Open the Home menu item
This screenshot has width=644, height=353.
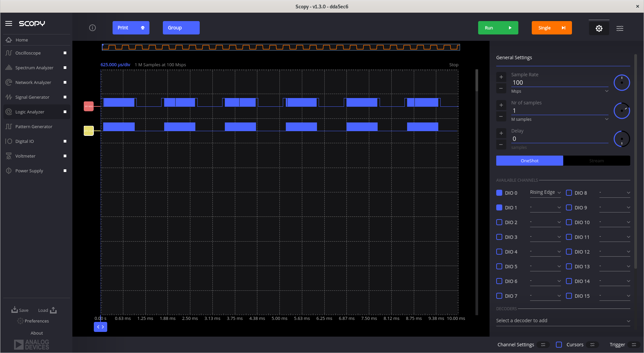pyautogui.click(x=37, y=40)
